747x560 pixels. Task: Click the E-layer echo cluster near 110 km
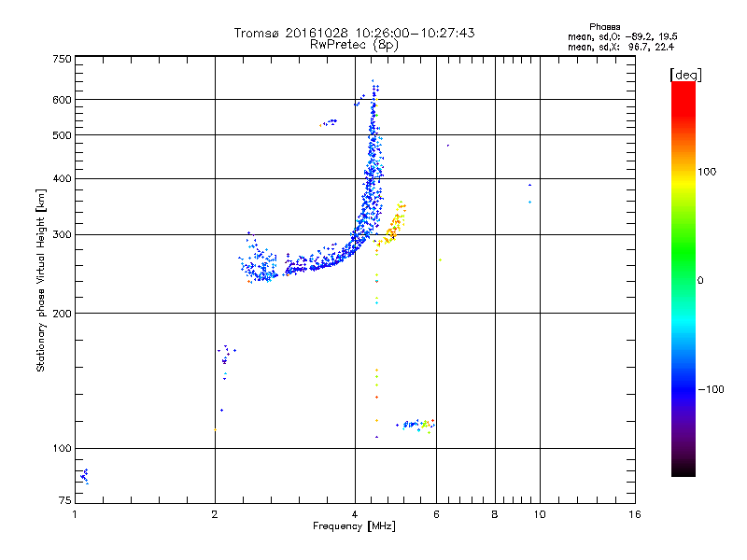pos(416,425)
